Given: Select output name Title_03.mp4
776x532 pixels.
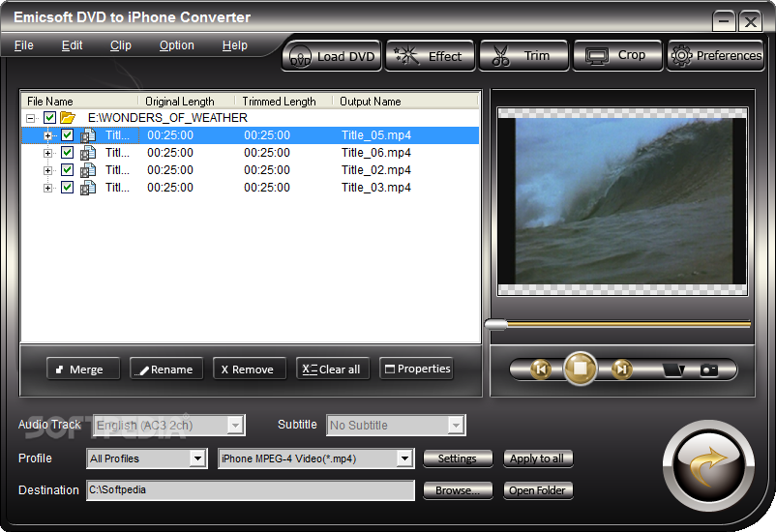Looking at the screenshot, I should (x=376, y=188).
